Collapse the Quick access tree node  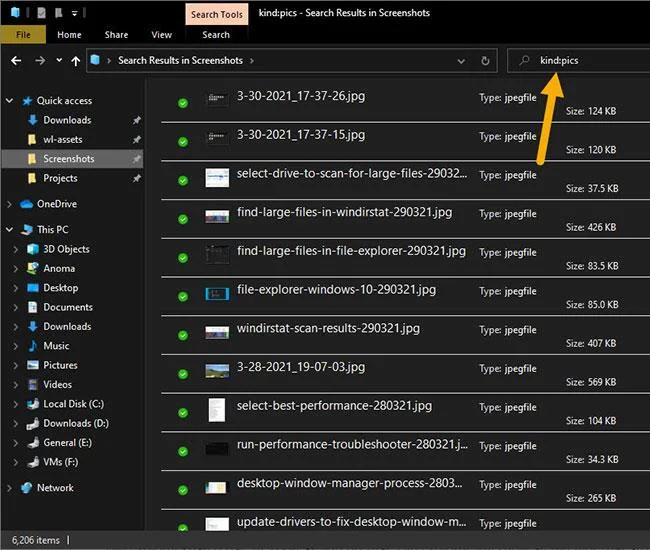[x=10, y=100]
